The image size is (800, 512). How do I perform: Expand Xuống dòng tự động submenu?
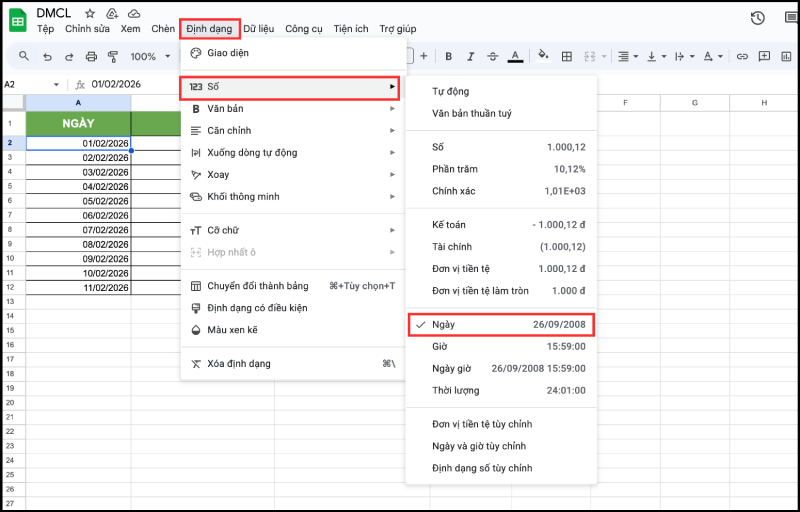(293, 152)
